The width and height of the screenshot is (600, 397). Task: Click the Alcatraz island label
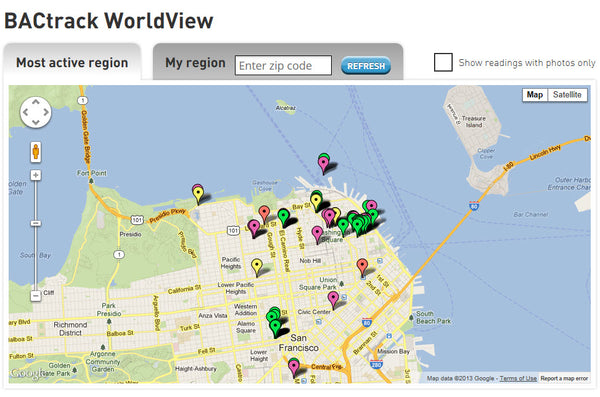286,108
